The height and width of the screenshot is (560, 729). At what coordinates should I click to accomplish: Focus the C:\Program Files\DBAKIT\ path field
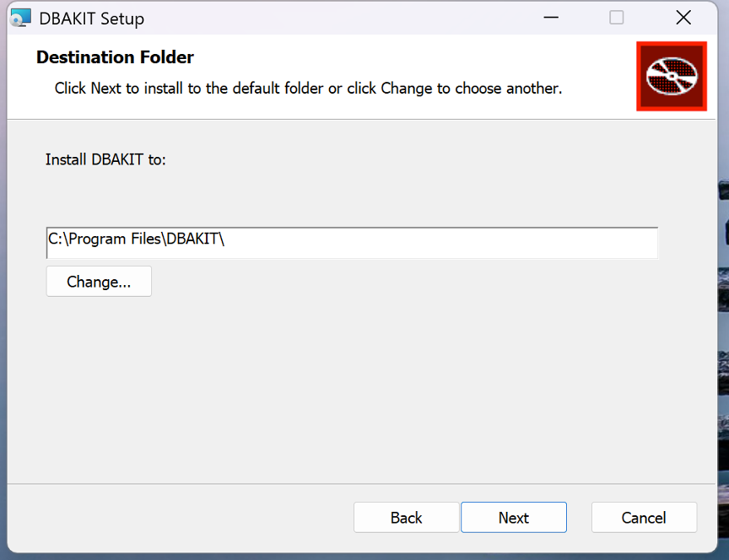tap(352, 243)
